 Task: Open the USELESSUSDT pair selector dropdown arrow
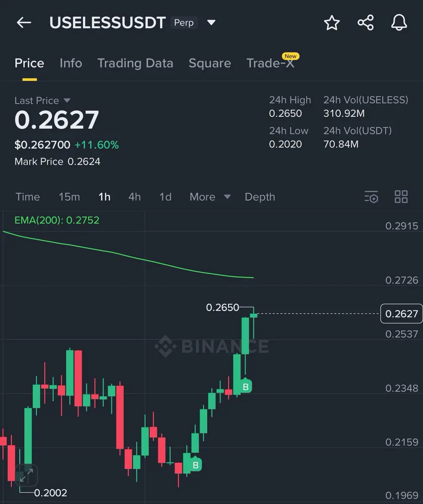coord(211,22)
